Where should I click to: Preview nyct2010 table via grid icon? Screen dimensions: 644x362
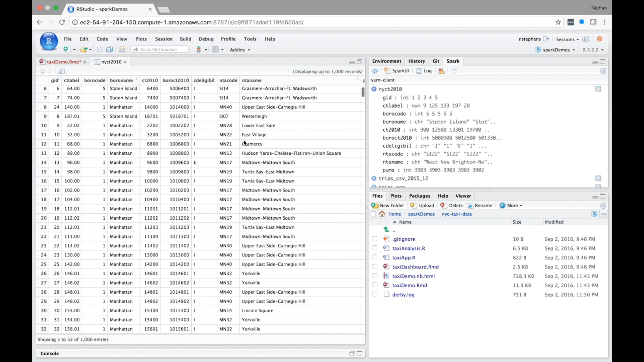coord(598,89)
